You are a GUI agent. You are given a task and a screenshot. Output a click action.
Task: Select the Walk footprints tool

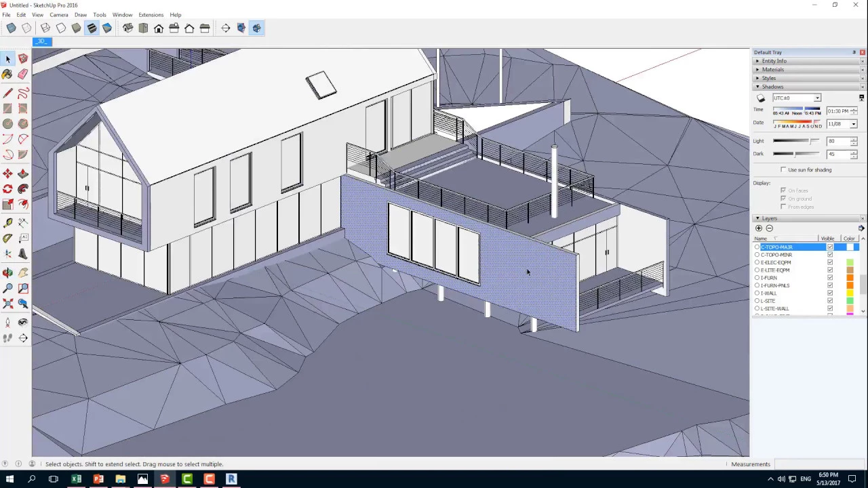8,338
